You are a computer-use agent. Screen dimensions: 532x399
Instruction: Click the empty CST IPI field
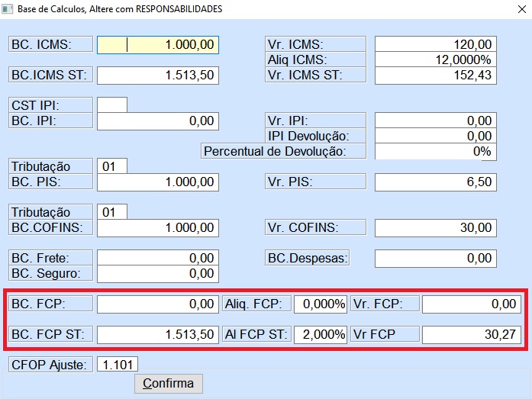pyautogui.click(x=112, y=105)
